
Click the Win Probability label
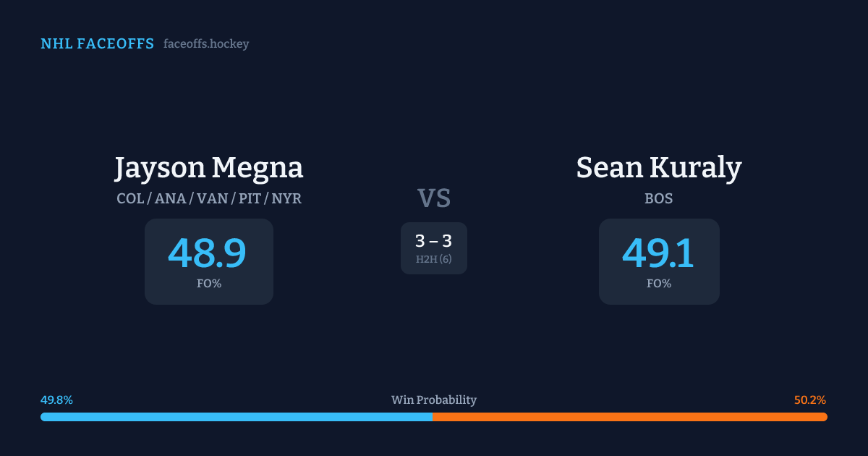tap(433, 400)
